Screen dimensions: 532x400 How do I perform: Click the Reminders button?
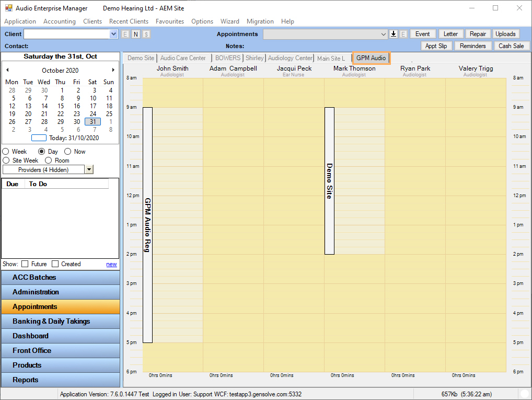472,46
